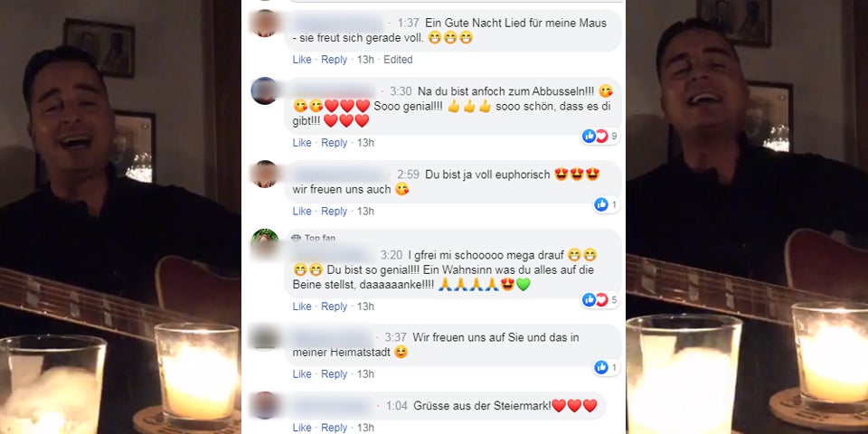Viewport: 868px width, 434px height.
Task: Click the 1:37 video timestamp link
Action: [x=408, y=24]
